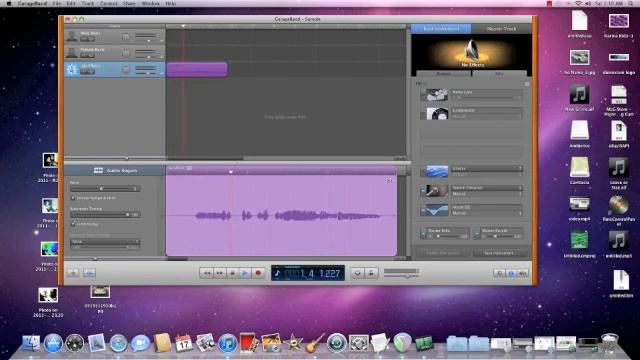The height and width of the screenshot is (360, 640).
Task: Open Safari from the Dock
Action: pyautogui.click(x=118, y=343)
